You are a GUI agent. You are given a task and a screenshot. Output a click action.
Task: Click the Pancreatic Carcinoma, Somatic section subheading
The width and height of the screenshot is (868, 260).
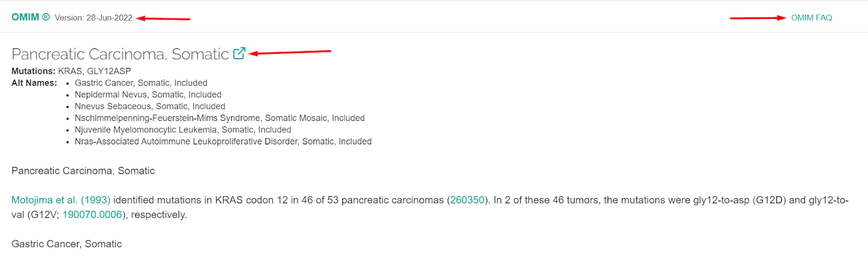pos(83,171)
